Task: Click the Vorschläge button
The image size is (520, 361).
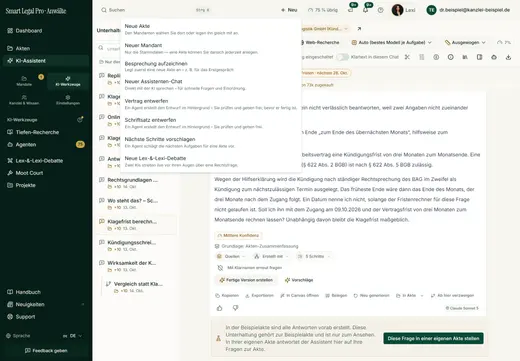Action: 299,280
